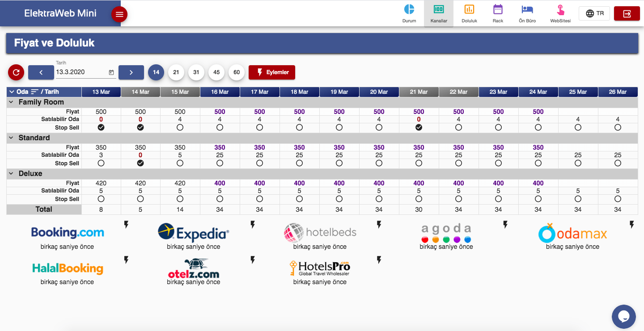This screenshot has height=331, width=644.
Task: Click the hotelbeds channel logo
Action: [320, 233]
